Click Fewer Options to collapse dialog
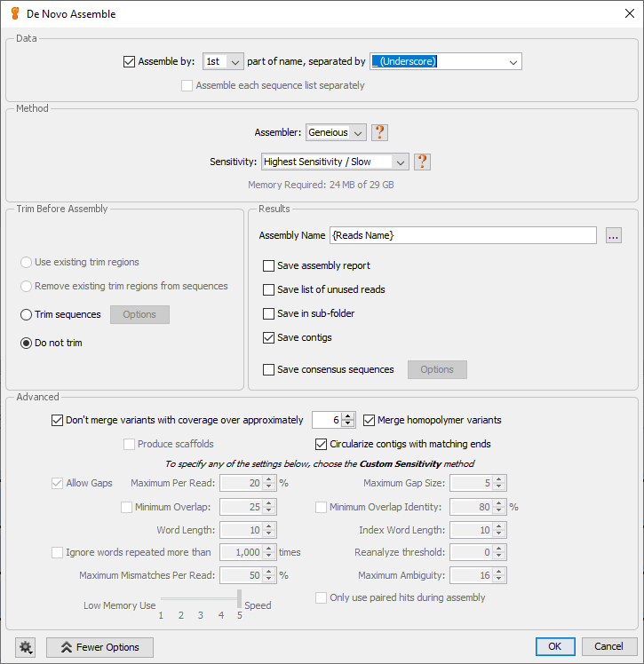 (x=100, y=647)
